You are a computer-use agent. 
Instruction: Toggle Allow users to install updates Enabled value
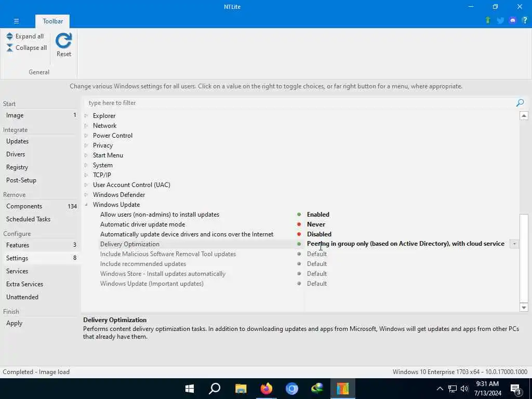pos(318,215)
